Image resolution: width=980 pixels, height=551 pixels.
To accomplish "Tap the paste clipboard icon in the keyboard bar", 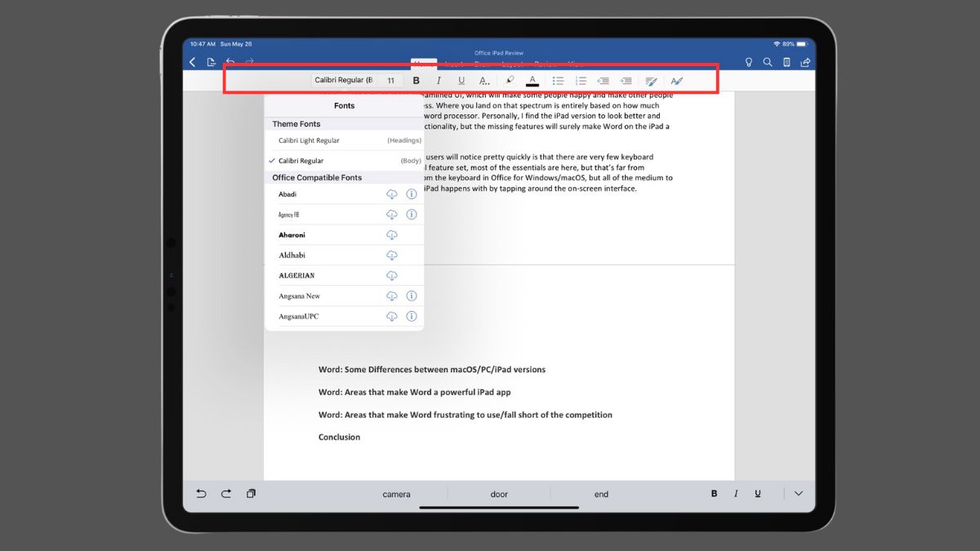I will tap(252, 494).
